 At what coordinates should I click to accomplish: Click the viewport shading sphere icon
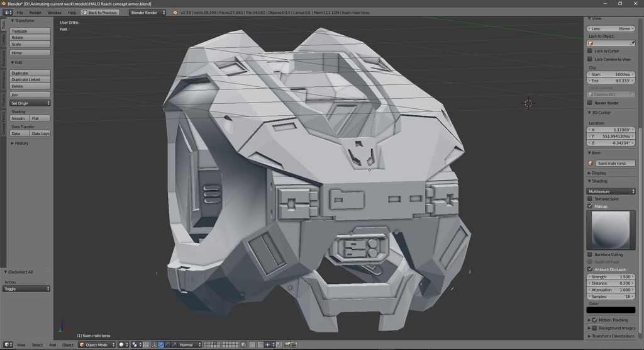[x=122, y=345]
